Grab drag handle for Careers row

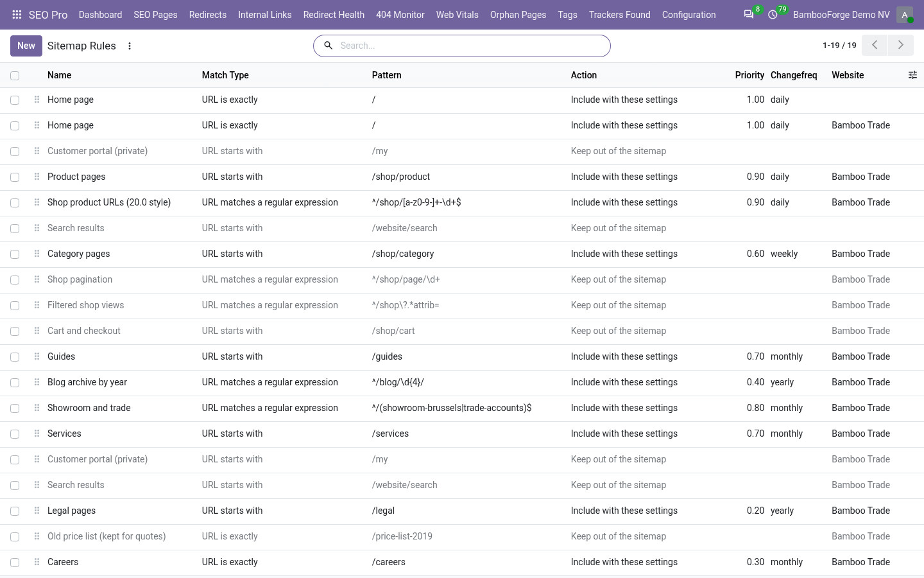coord(37,562)
